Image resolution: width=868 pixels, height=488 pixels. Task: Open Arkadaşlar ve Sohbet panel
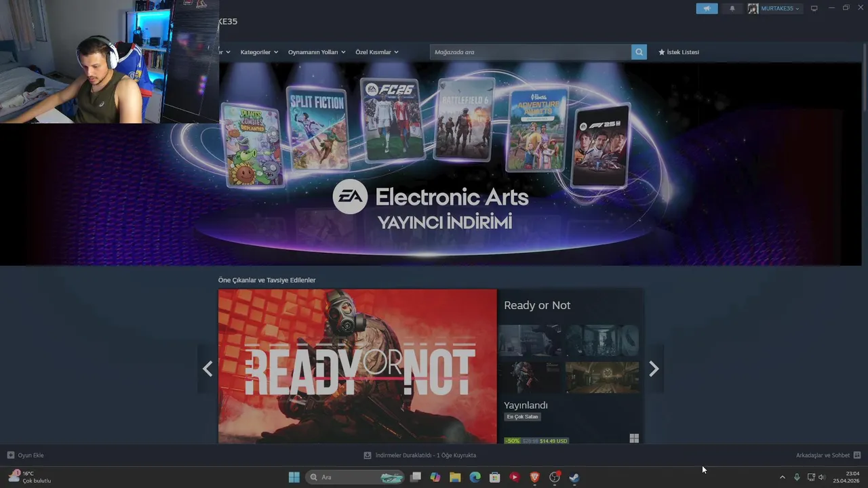click(x=828, y=455)
